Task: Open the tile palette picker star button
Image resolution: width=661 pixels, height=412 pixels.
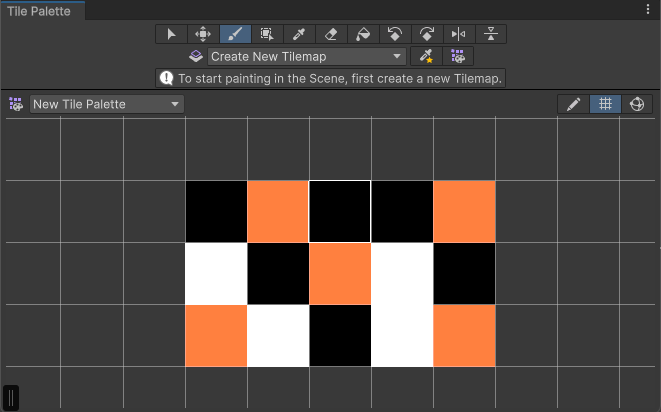Action: pos(427,56)
